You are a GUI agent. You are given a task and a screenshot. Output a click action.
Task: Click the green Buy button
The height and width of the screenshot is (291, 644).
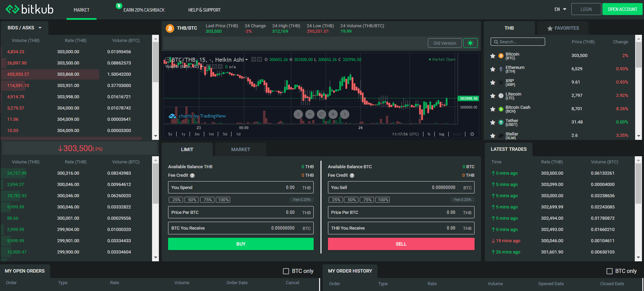[241, 244]
